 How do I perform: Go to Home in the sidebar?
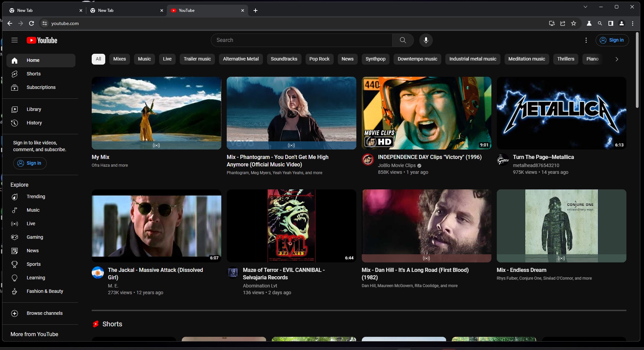tap(41, 60)
